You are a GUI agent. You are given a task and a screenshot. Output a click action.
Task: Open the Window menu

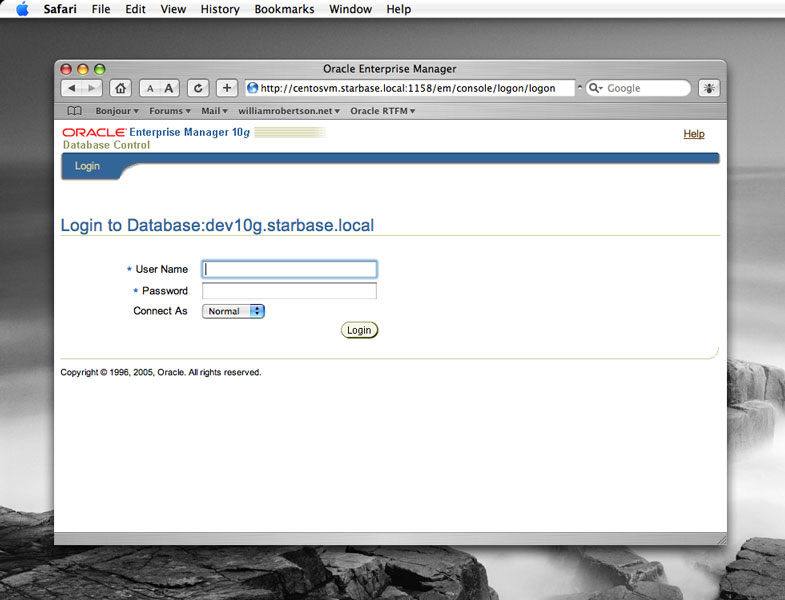[x=350, y=9]
